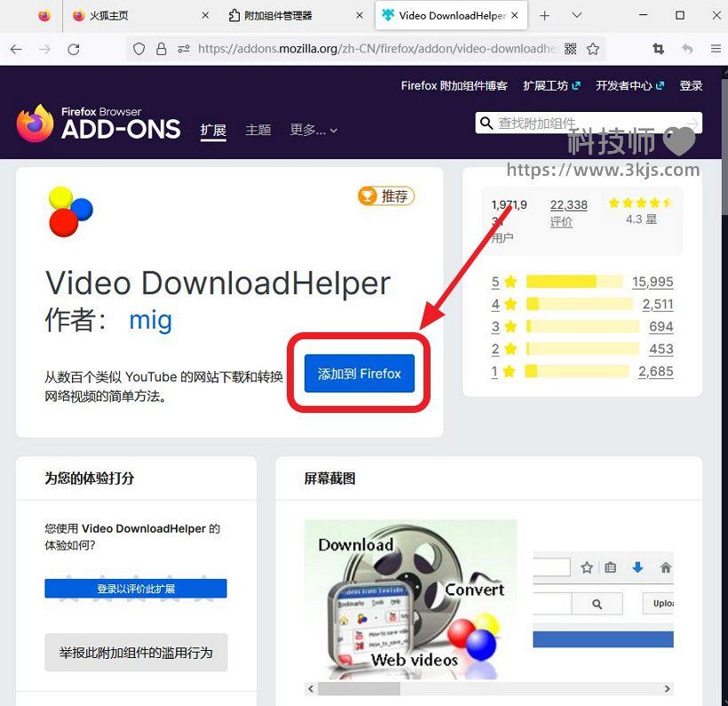Screen dimensions: 728x706
Task: Click 举报此附加组件的滥用行为 button
Action: 136,653
